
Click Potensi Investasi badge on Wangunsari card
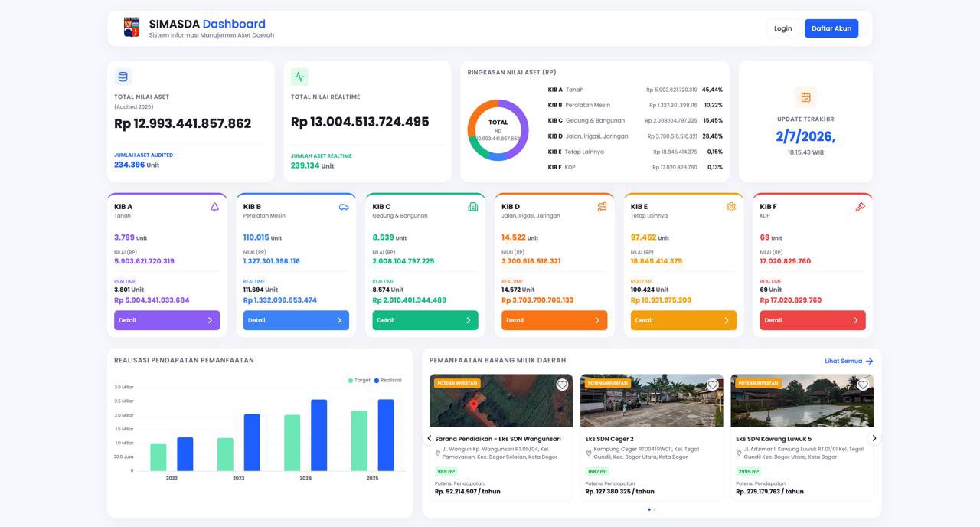457,383
